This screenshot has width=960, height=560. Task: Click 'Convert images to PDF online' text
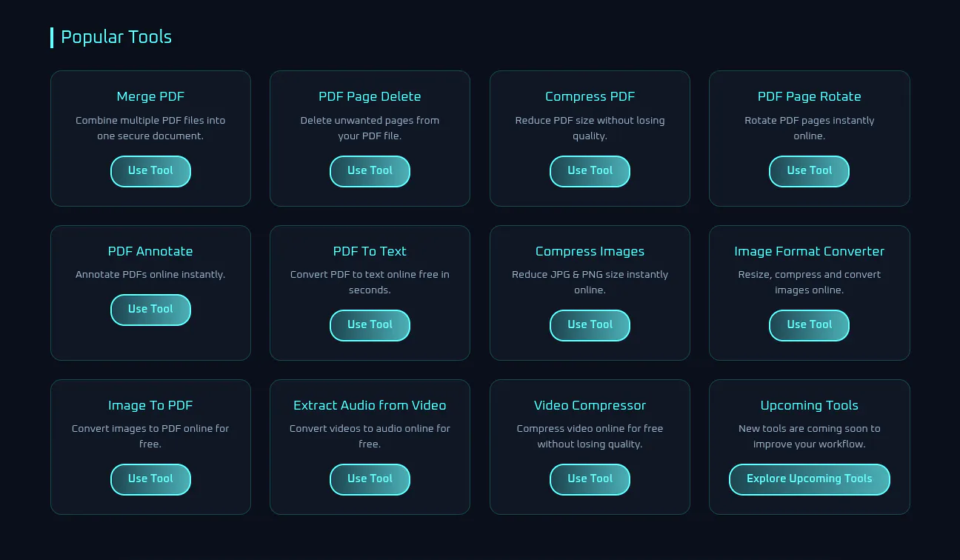tap(150, 436)
